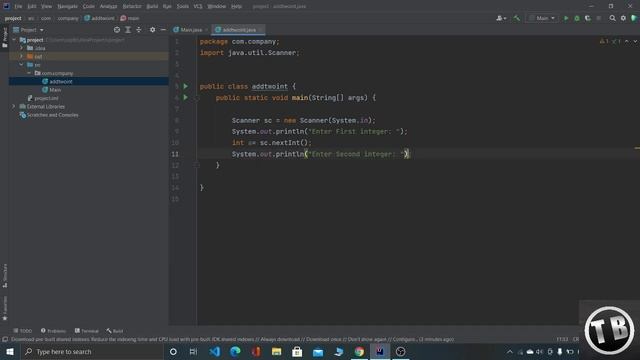
Task: Collapse the com.company package
Action: pos(29,73)
